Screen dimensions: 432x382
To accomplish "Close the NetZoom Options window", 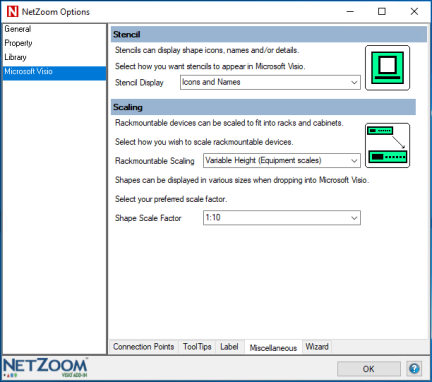I will (x=414, y=12).
